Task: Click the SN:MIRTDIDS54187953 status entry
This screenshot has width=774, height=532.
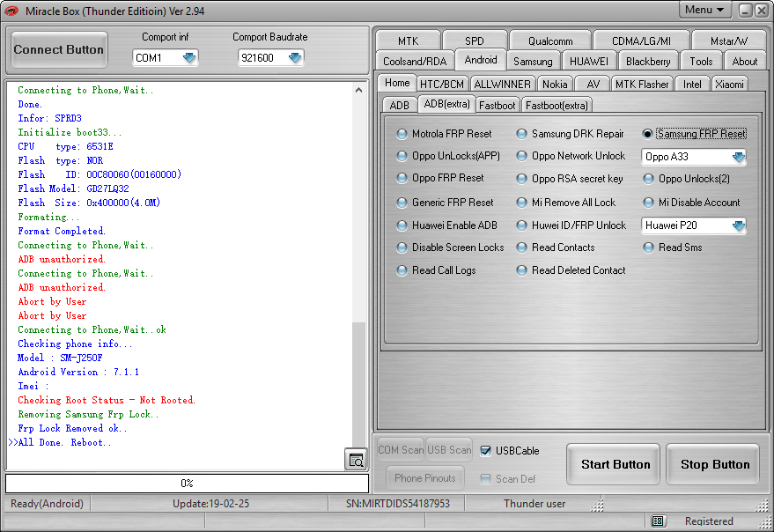Action: [398, 504]
